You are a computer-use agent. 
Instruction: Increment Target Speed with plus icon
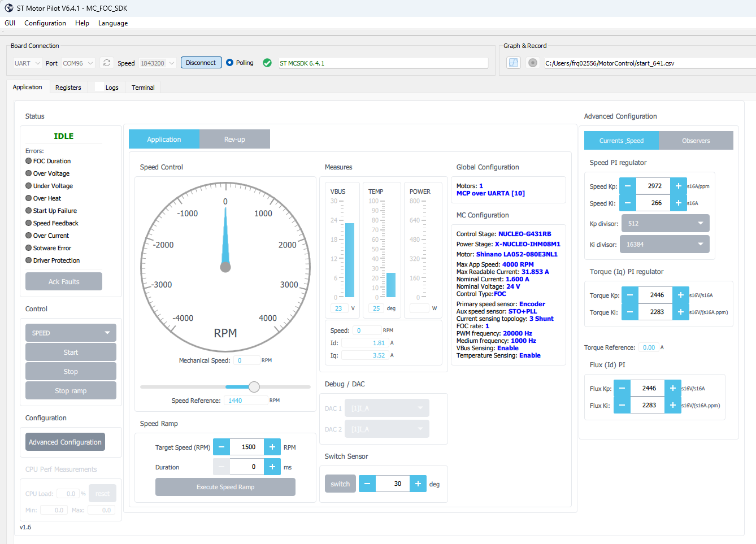click(272, 447)
